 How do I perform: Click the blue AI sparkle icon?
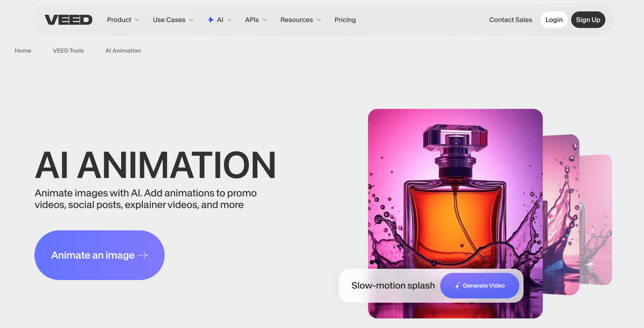210,20
